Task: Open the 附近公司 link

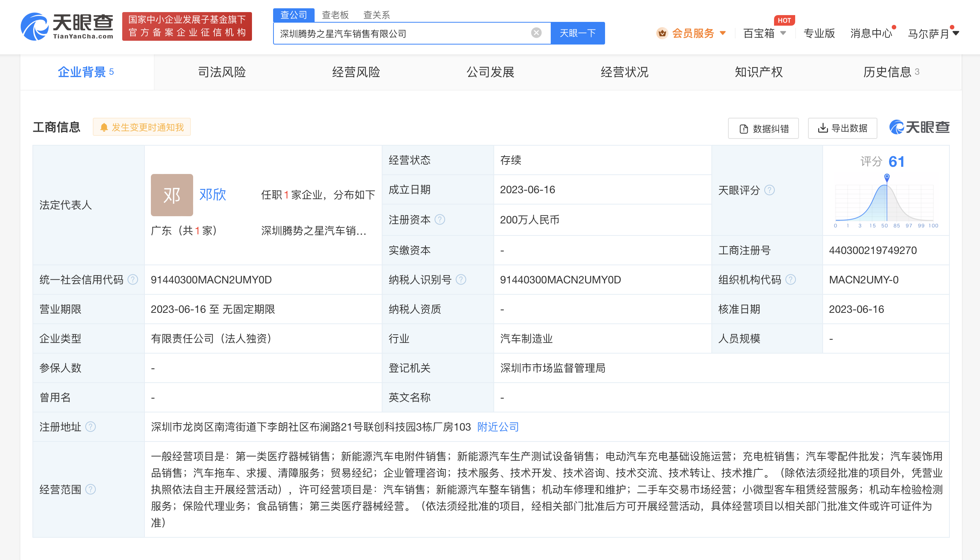Action: pyautogui.click(x=498, y=427)
